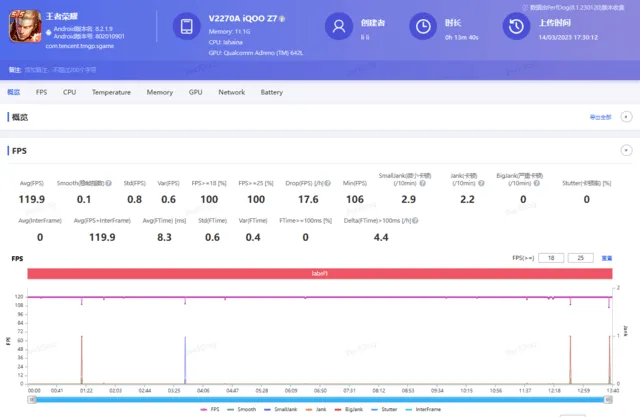Collapse the 概览 overview section
The image size is (640, 417).
627,117
